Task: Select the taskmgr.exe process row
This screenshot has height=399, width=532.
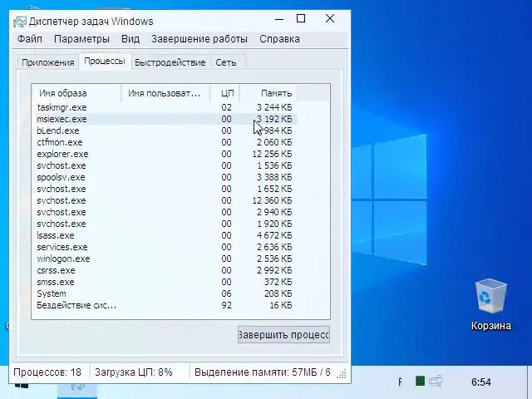Action: [165, 107]
